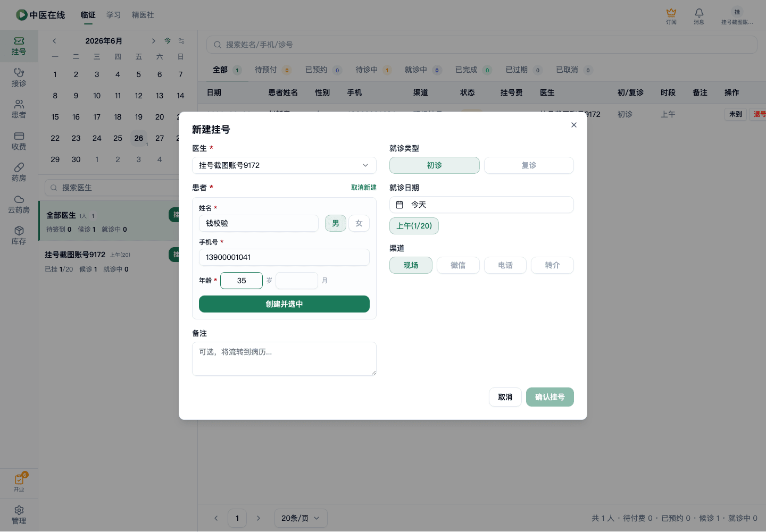Screen dimensions: 766x532
Task: Open the 就诊日期 date picker field
Action: tap(481, 205)
